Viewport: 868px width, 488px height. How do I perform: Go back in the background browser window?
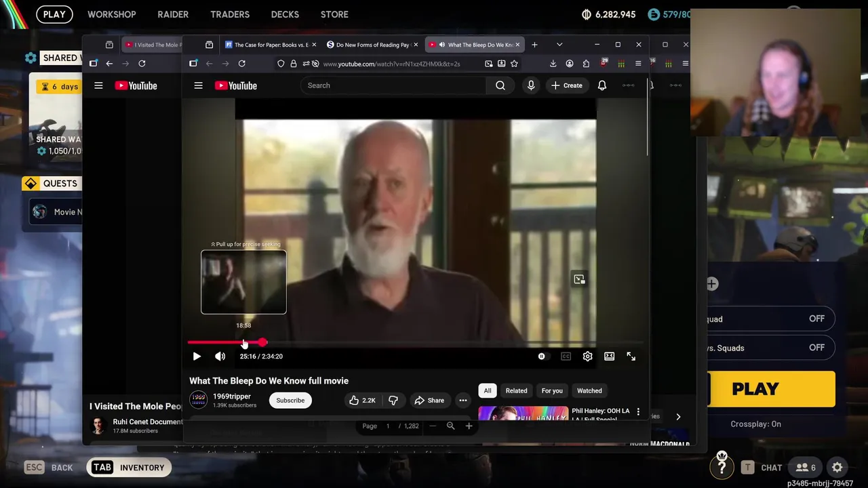(x=109, y=64)
